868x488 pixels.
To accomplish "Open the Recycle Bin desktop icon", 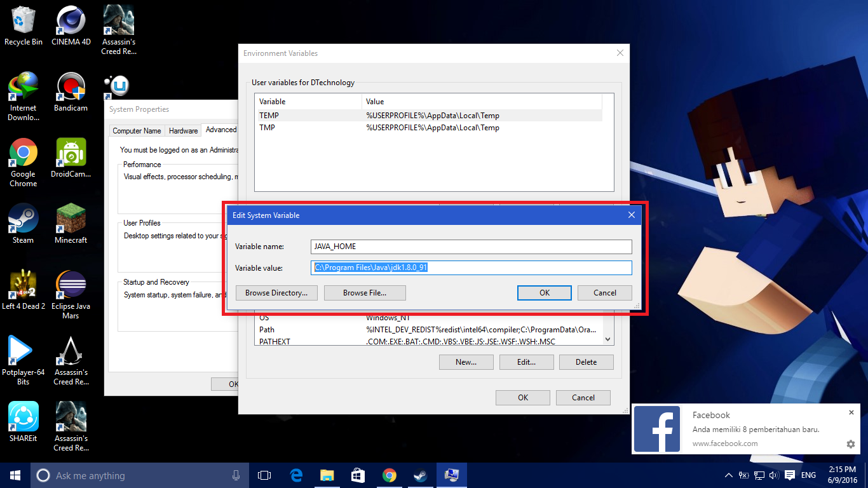I will click(x=24, y=26).
